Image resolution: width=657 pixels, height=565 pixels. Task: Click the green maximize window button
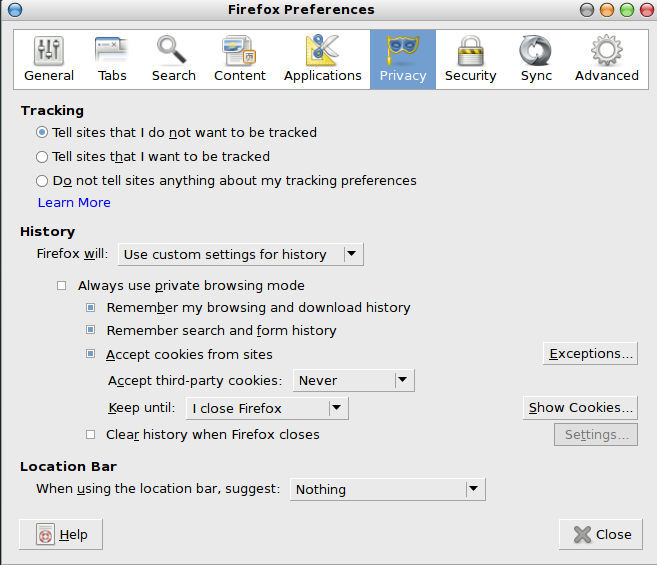tap(627, 10)
